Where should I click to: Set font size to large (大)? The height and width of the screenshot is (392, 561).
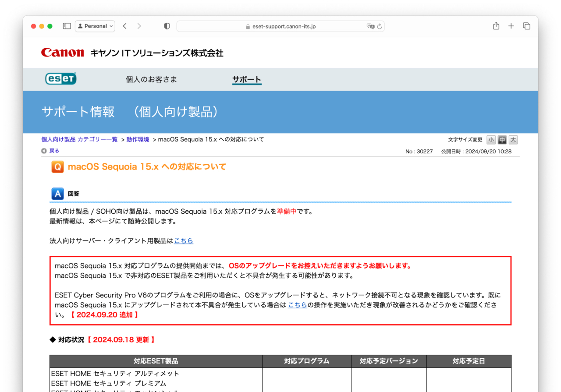pyautogui.click(x=513, y=140)
